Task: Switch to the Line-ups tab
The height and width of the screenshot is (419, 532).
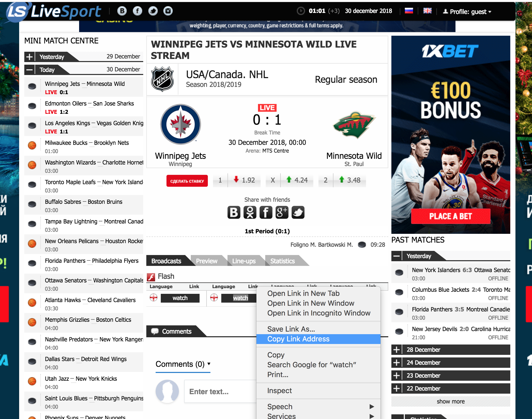Action: 244,261
